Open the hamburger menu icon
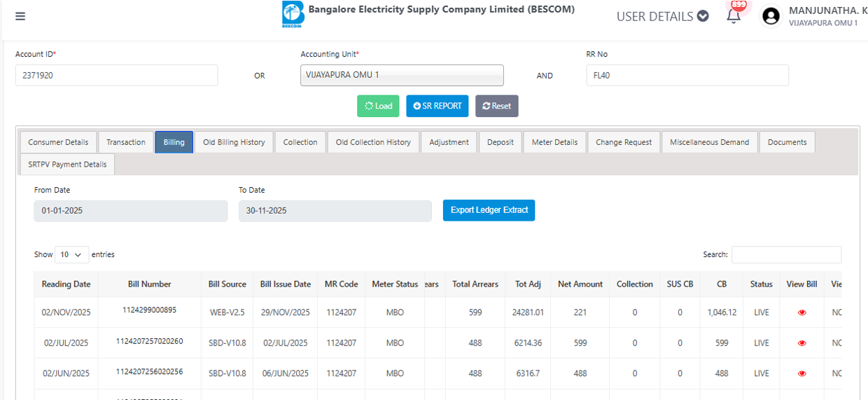Image resolution: width=868 pixels, height=400 pixels. click(20, 16)
